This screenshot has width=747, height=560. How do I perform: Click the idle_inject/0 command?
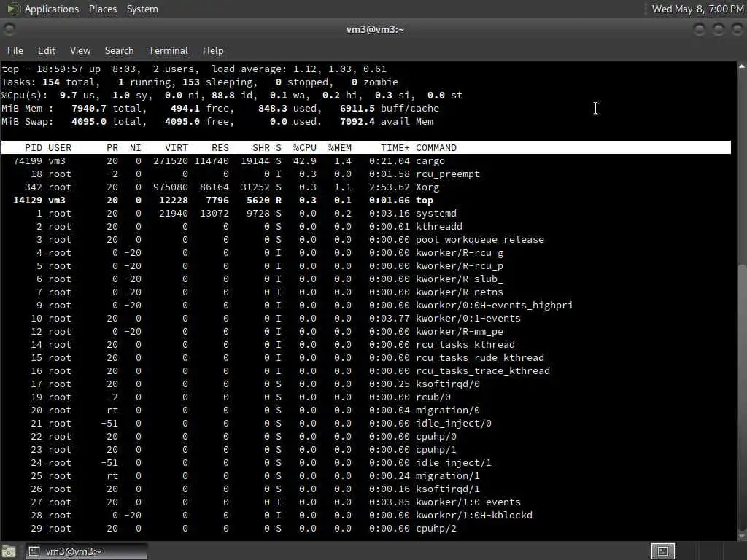click(x=453, y=424)
